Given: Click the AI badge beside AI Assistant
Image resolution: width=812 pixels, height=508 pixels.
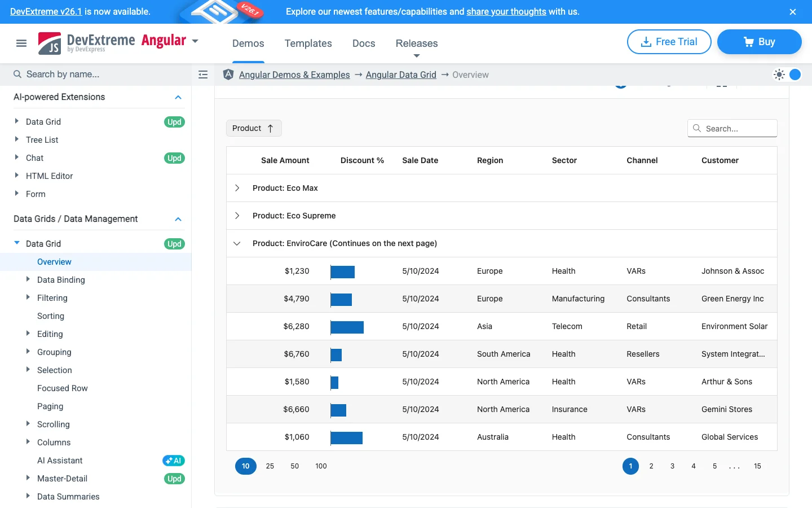Looking at the screenshot, I should pyautogui.click(x=174, y=461).
